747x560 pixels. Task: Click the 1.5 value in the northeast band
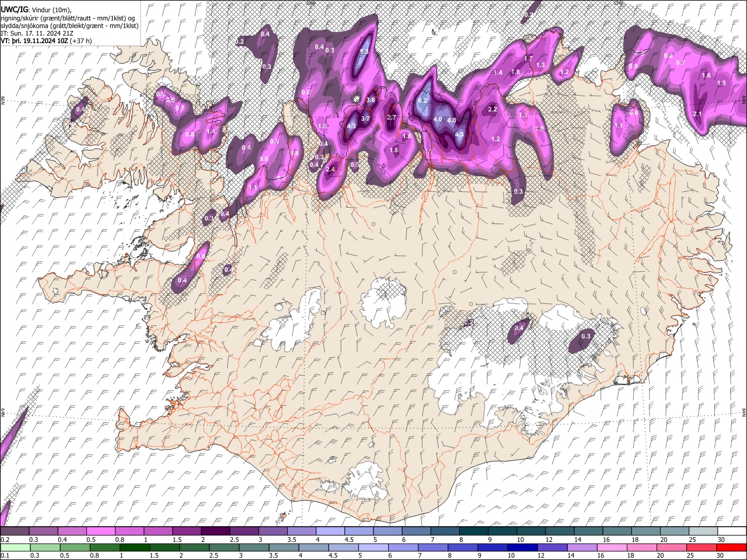pyautogui.click(x=721, y=83)
